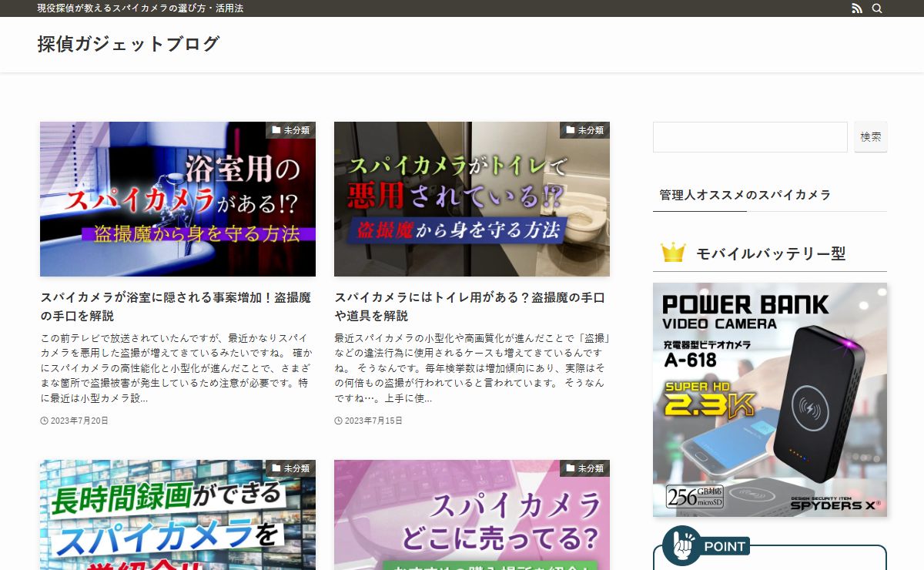Click the 検索 button
Screen dimensions: 924x570
click(x=871, y=136)
